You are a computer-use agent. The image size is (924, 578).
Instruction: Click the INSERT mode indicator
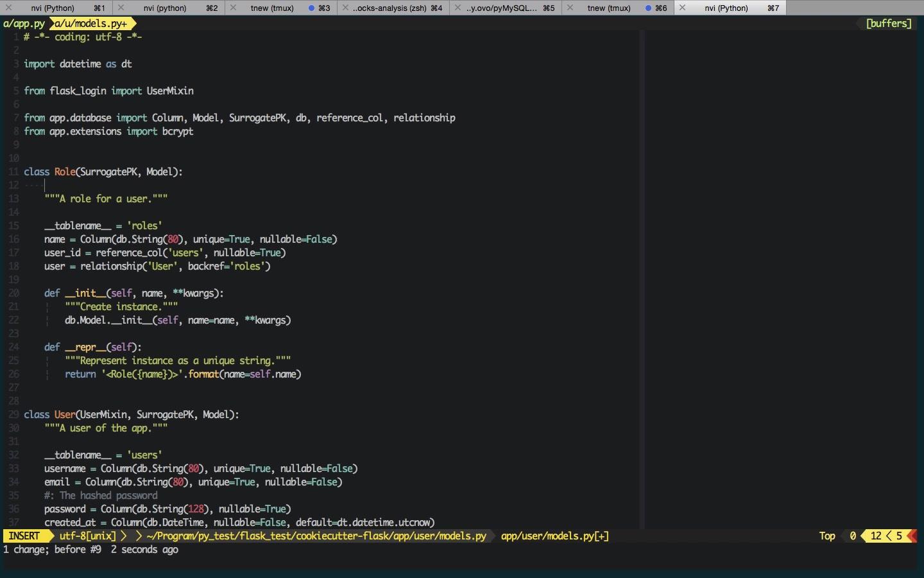[x=24, y=536]
